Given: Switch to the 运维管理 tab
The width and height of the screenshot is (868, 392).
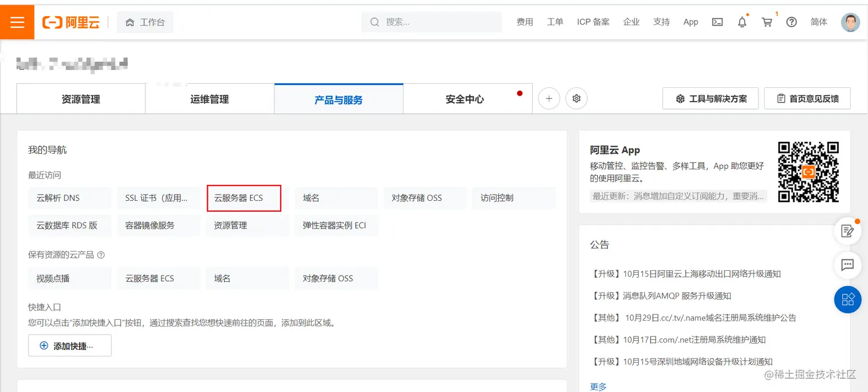Looking at the screenshot, I should [210, 99].
